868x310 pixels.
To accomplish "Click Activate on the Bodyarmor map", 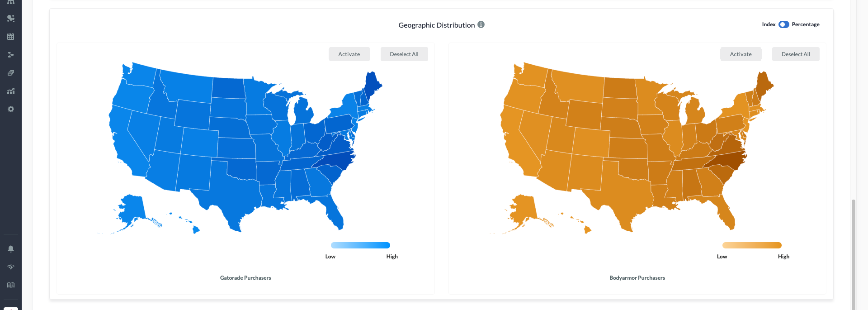I will tap(741, 54).
